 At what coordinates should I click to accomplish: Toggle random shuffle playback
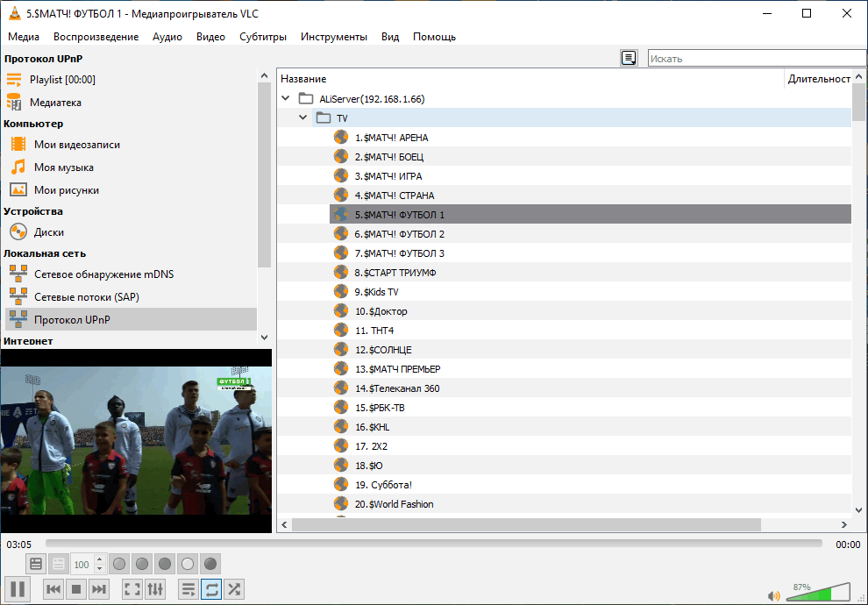(x=234, y=589)
